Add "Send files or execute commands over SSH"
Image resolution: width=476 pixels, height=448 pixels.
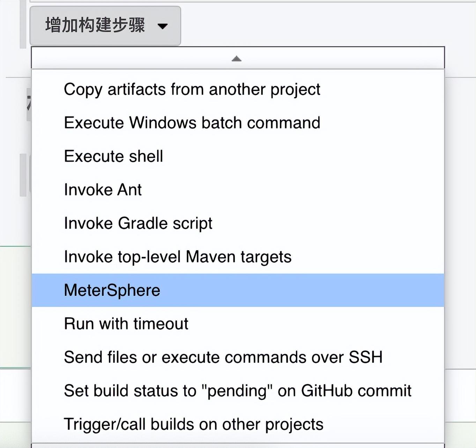pos(223,357)
